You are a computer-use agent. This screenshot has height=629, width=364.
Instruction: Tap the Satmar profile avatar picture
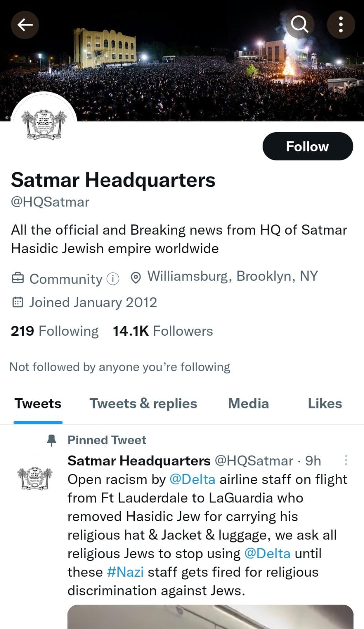tap(44, 125)
